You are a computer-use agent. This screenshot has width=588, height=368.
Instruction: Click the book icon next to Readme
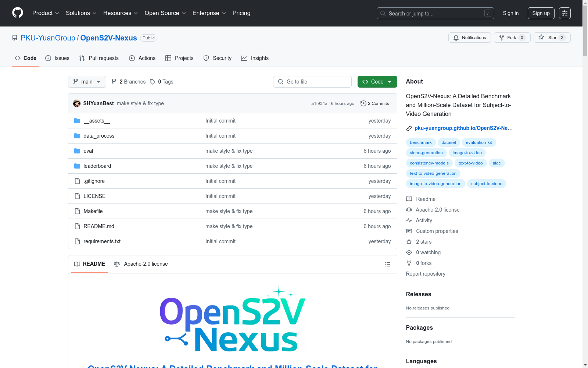[409, 199]
